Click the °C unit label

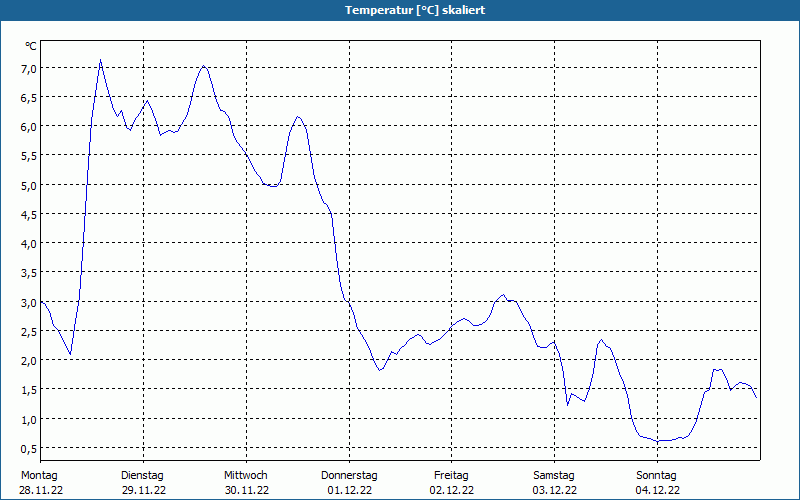pos(31,46)
